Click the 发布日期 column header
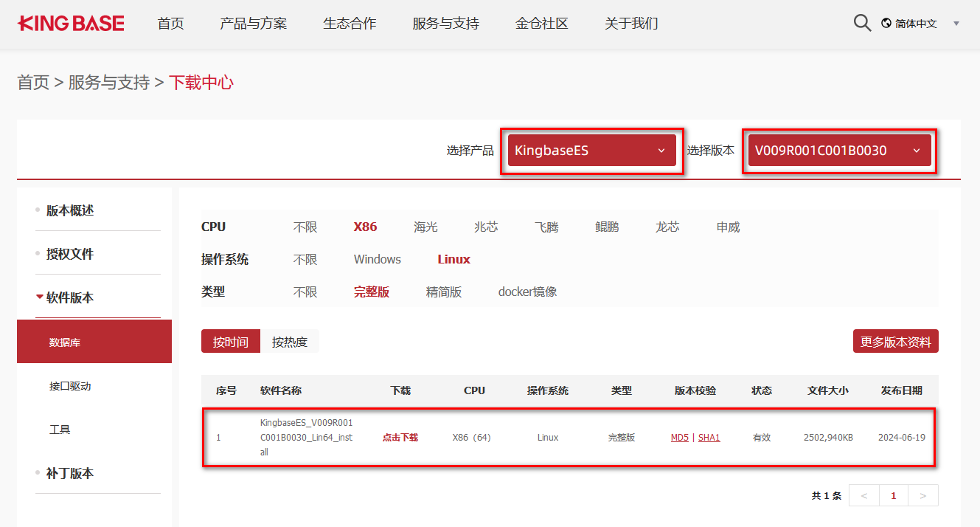The image size is (980, 527). click(902, 390)
